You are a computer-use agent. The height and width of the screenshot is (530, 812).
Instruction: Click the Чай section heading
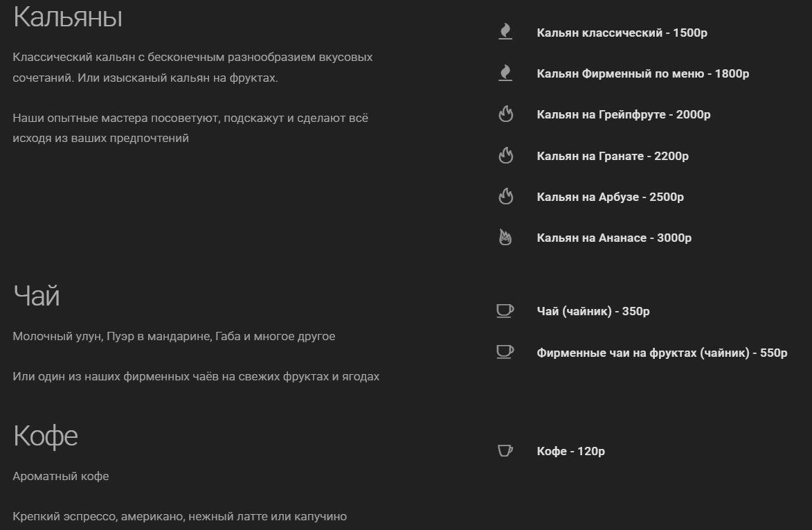[x=36, y=296]
